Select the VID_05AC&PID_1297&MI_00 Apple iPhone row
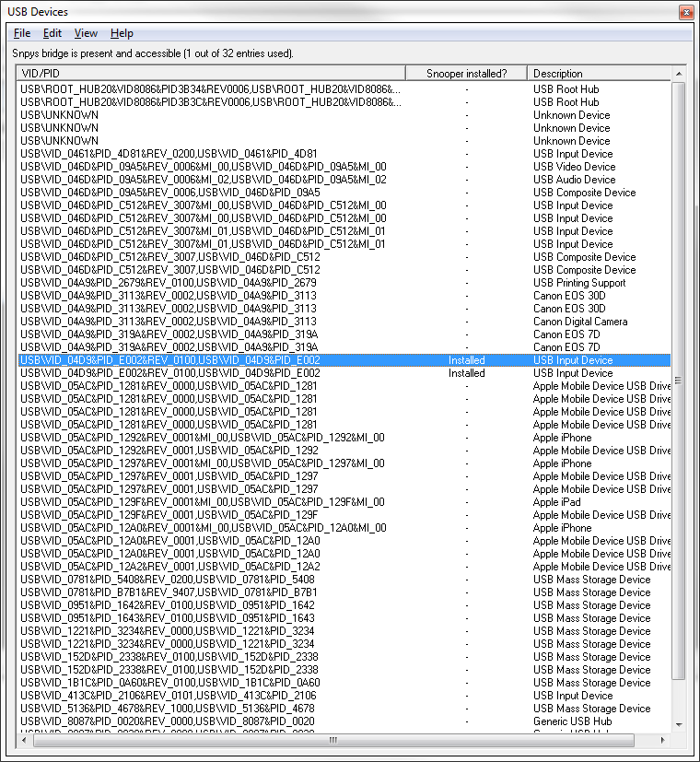Viewport: 700px width, 762px height. pyautogui.click(x=344, y=463)
